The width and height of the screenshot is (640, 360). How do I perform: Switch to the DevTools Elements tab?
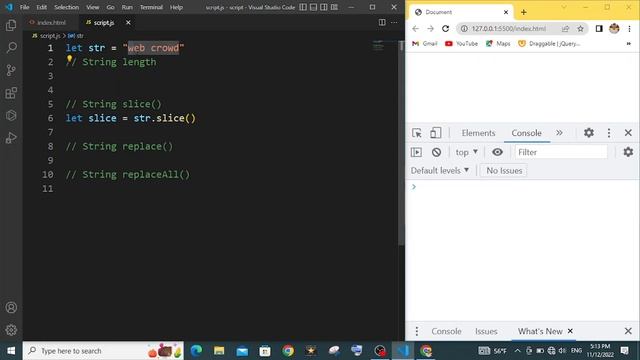478,133
